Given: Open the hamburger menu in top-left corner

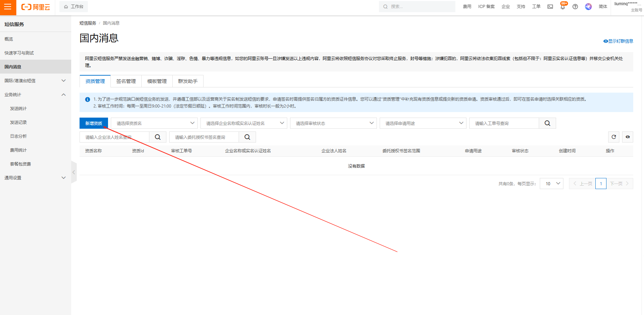Looking at the screenshot, I should pos(8,7).
